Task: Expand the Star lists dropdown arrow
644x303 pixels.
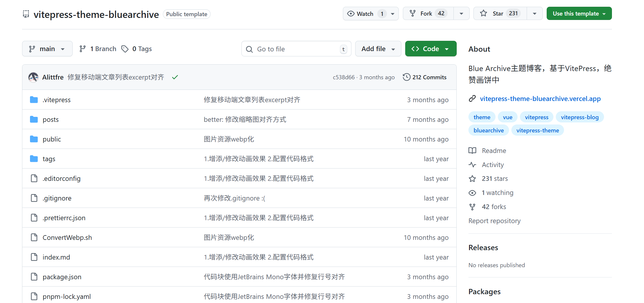Action: [535, 14]
